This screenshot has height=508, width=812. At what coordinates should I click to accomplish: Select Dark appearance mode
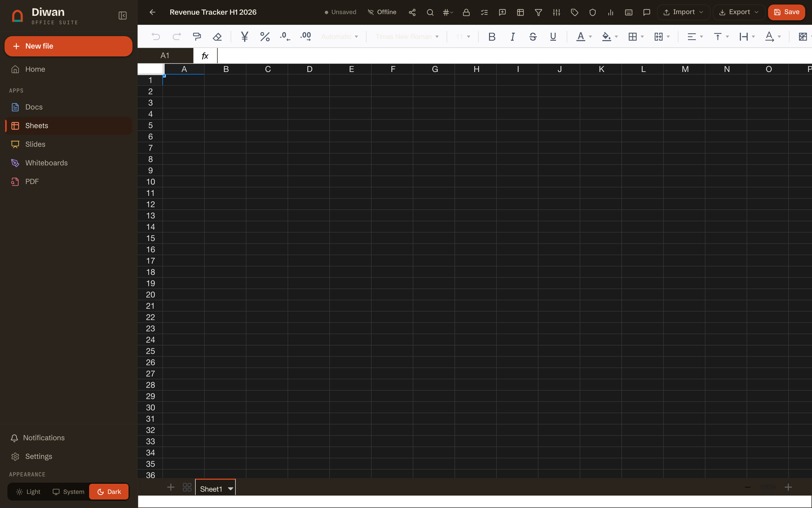[x=109, y=492]
